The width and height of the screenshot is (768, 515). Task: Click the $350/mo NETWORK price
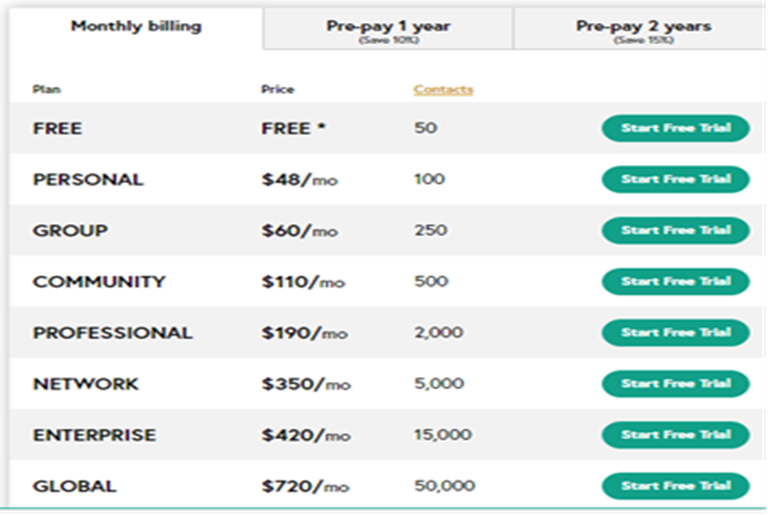point(306,384)
